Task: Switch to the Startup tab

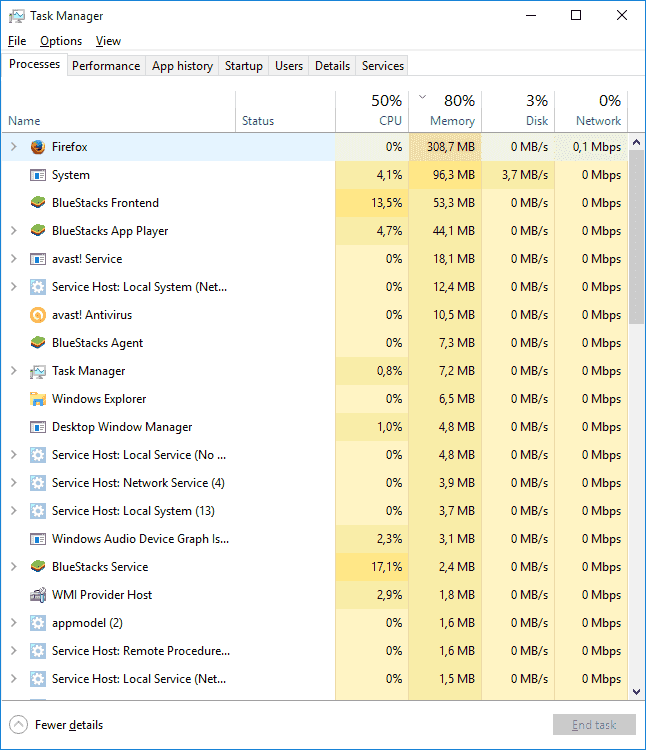Action: 244,66
